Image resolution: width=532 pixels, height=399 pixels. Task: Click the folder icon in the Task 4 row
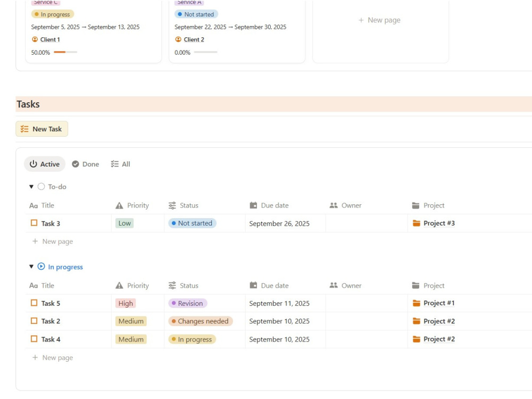click(417, 339)
